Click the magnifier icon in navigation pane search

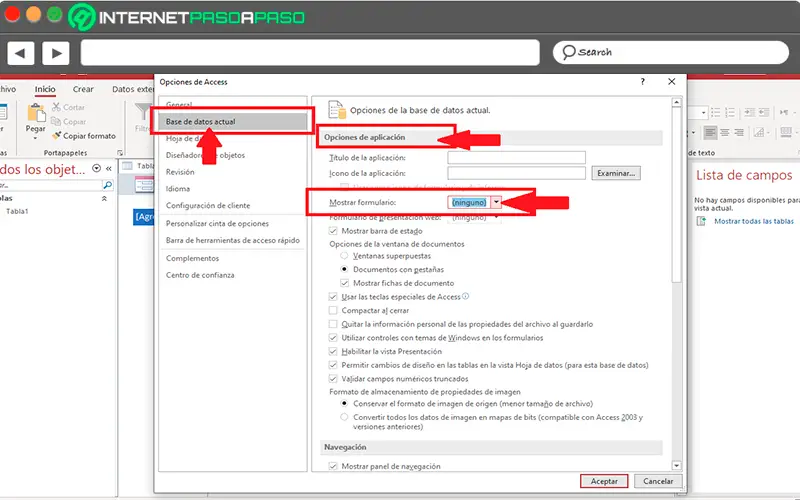107,185
